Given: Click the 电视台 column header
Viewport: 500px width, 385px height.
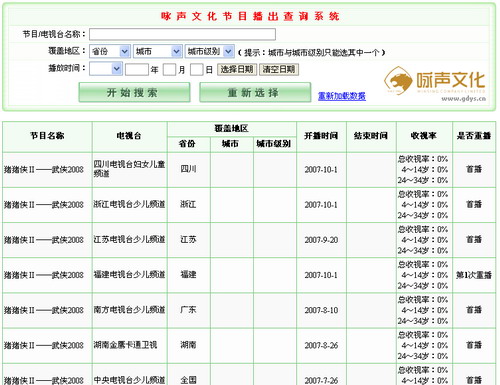Looking at the screenshot, I should point(129,136).
